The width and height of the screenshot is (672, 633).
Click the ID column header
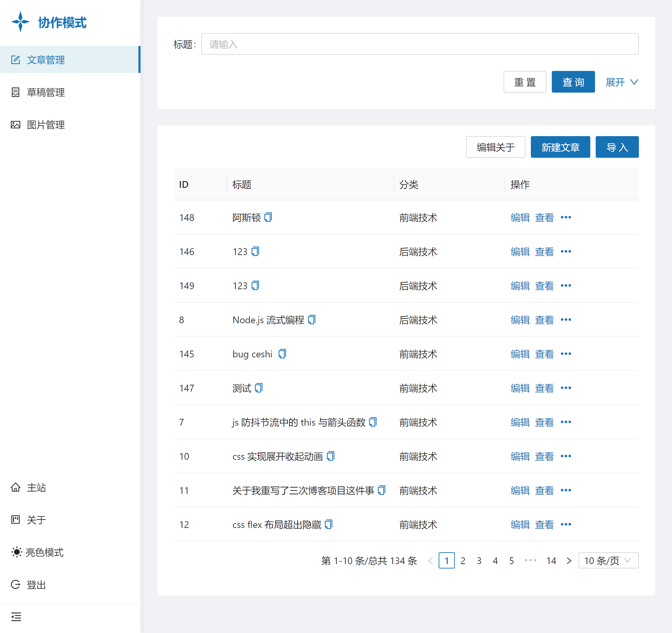[200, 184]
